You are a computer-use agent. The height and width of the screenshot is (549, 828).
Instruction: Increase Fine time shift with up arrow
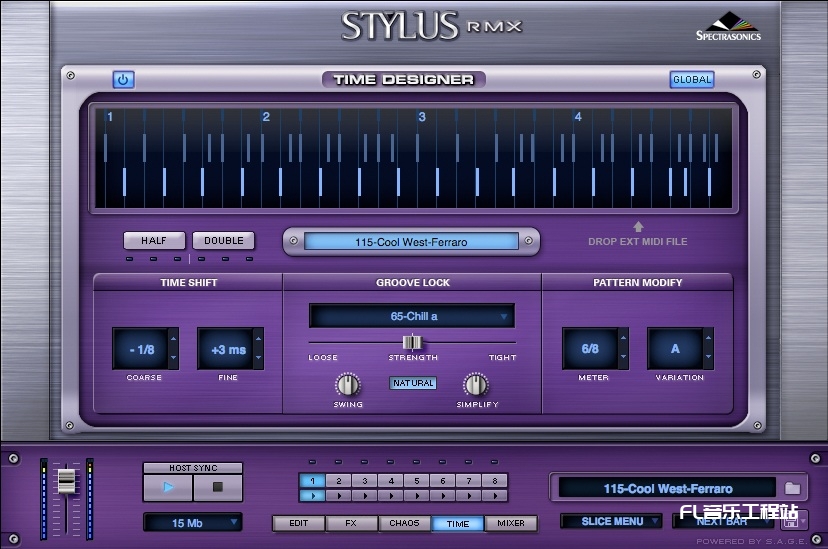[x=258, y=338]
